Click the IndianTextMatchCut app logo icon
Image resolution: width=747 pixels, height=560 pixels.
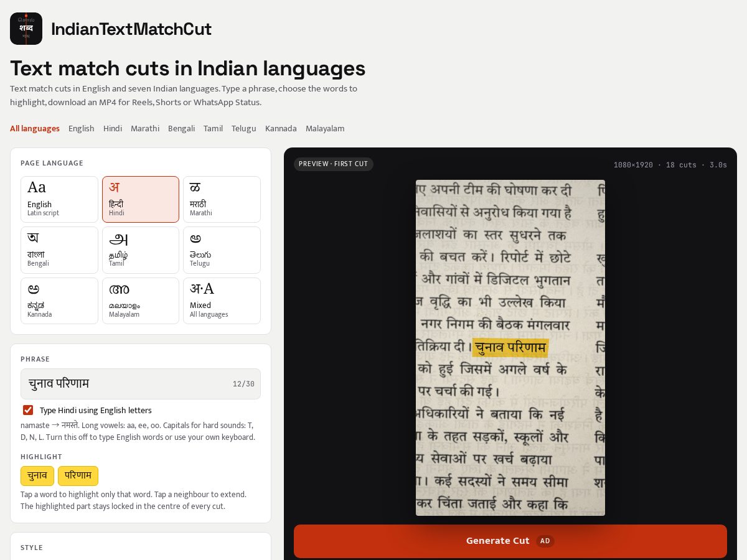[26, 29]
